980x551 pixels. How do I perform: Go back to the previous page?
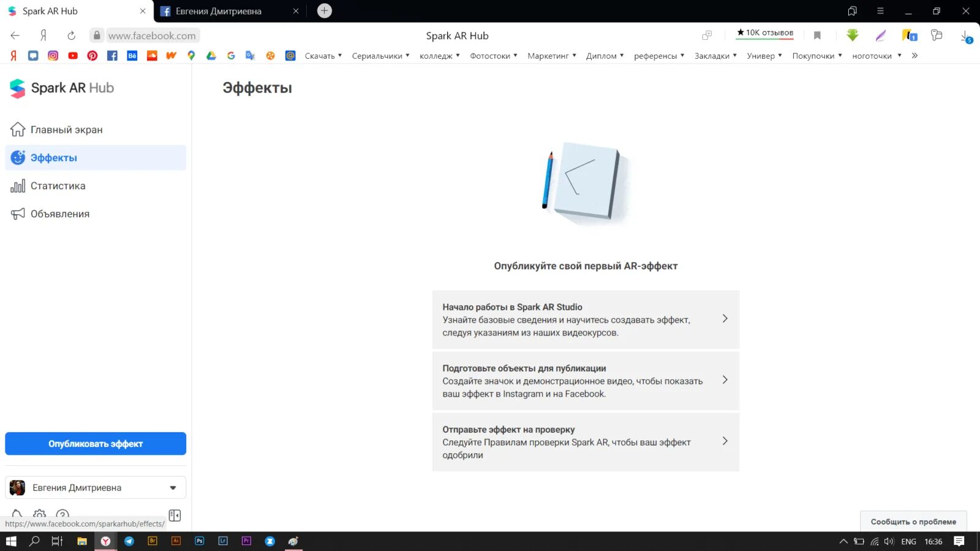[15, 36]
